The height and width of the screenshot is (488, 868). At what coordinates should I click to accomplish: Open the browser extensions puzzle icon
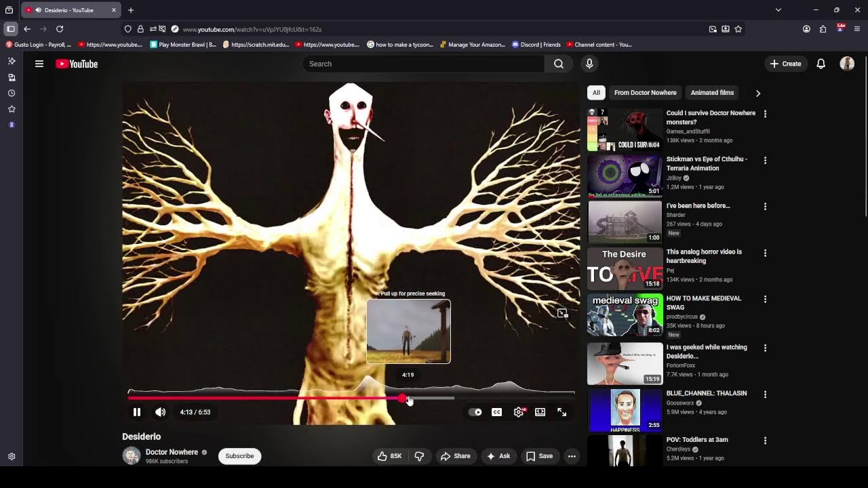tap(823, 29)
